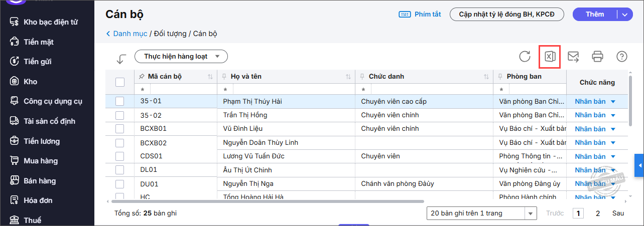
Task: Tick the select-all header checkbox
Action: 120,82
